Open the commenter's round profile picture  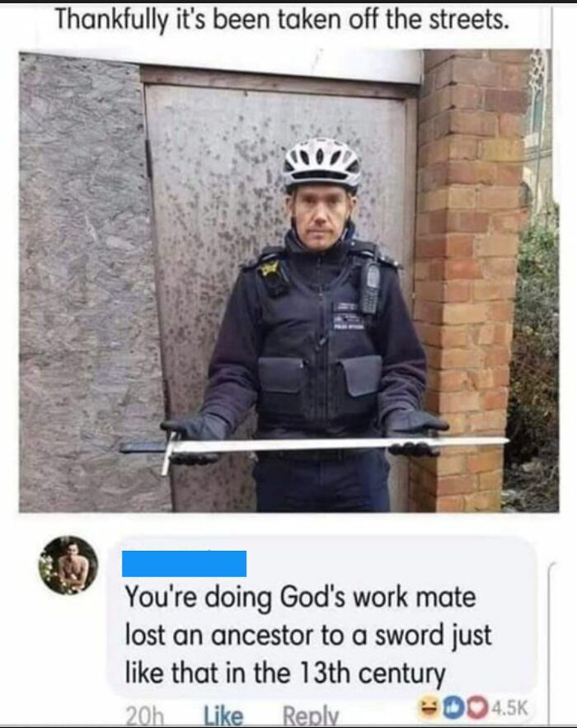[x=68, y=565]
